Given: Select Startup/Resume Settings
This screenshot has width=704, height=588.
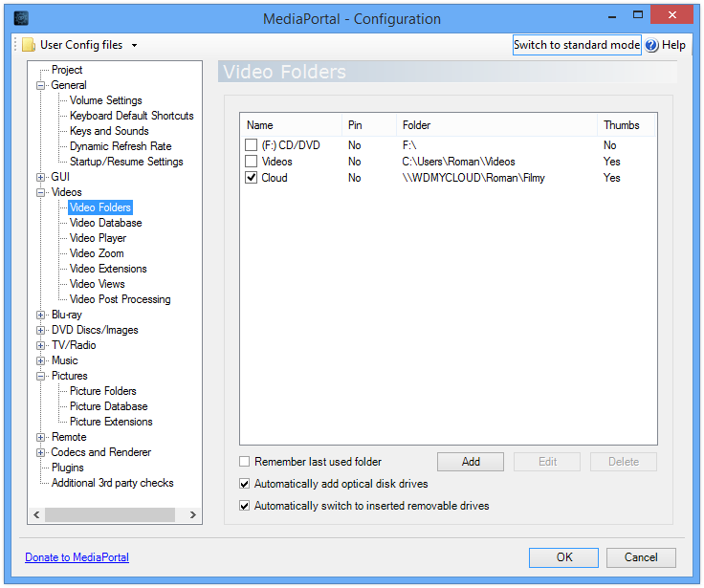Looking at the screenshot, I should [126, 162].
